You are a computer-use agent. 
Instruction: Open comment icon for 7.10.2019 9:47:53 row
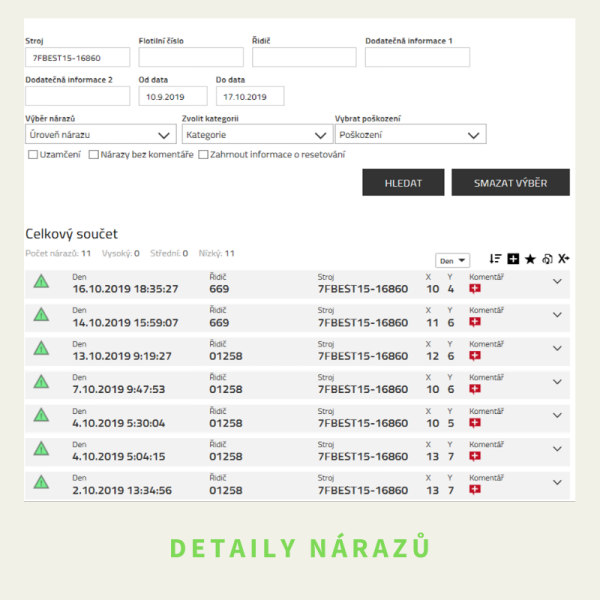475,389
